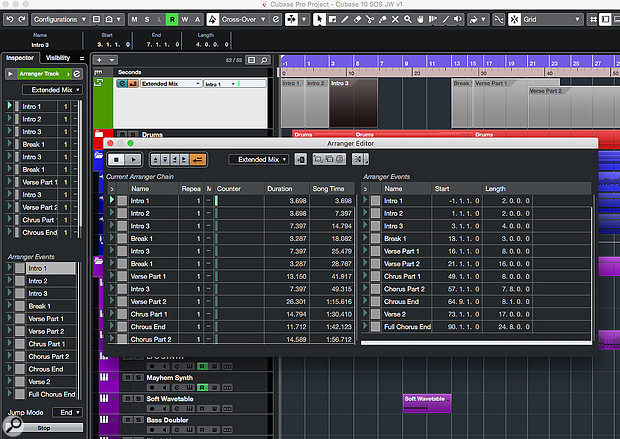This screenshot has width=620, height=439.
Task: Select the Comp hand tool
Action: coord(420,19)
